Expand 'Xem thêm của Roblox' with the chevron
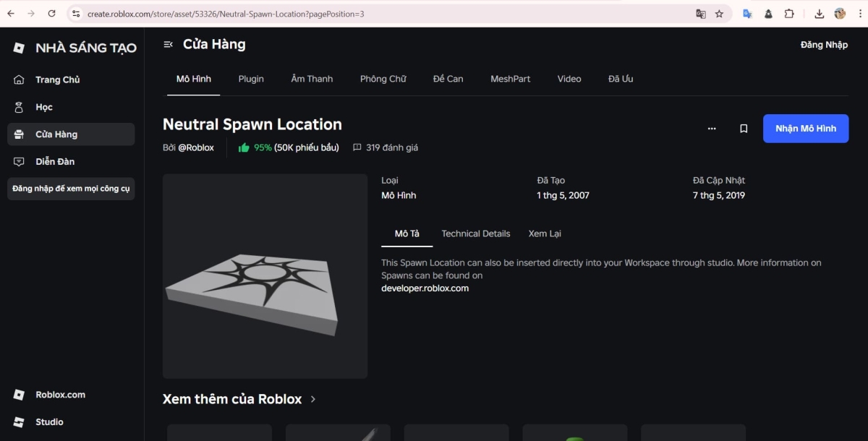Screen dimensions: 868x441 [x=314, y=398]
